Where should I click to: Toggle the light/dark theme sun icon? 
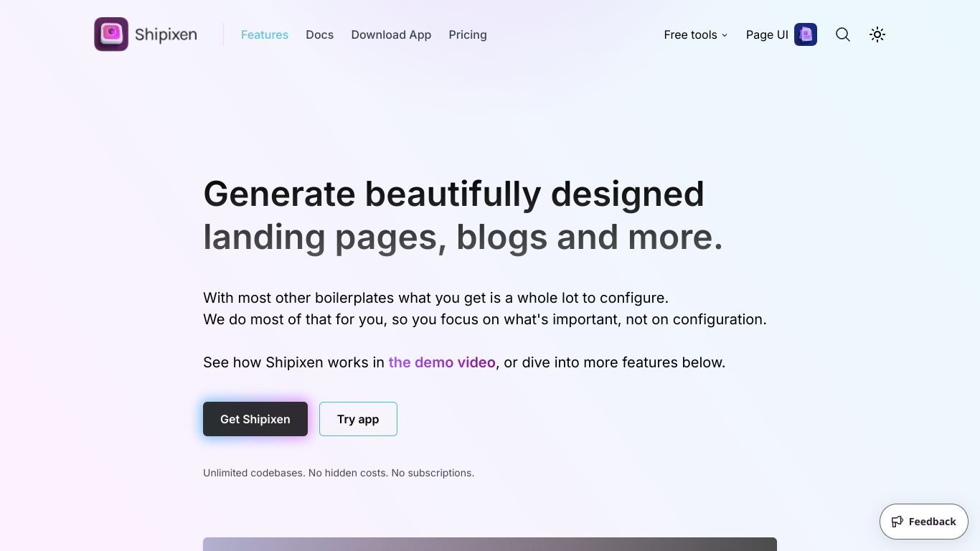pos(877,34)
